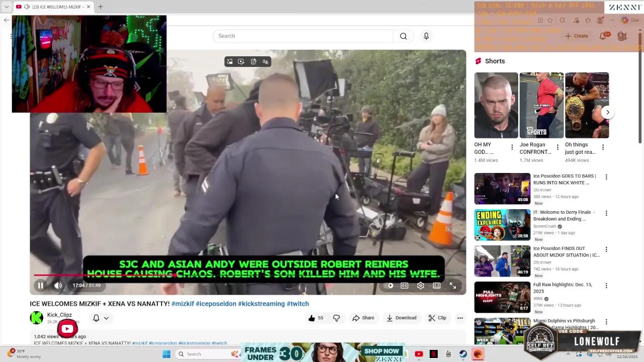Focus the YouTube search field
Image resolution: width=644 pixels, height=362 pixels.
click(303, 36)
